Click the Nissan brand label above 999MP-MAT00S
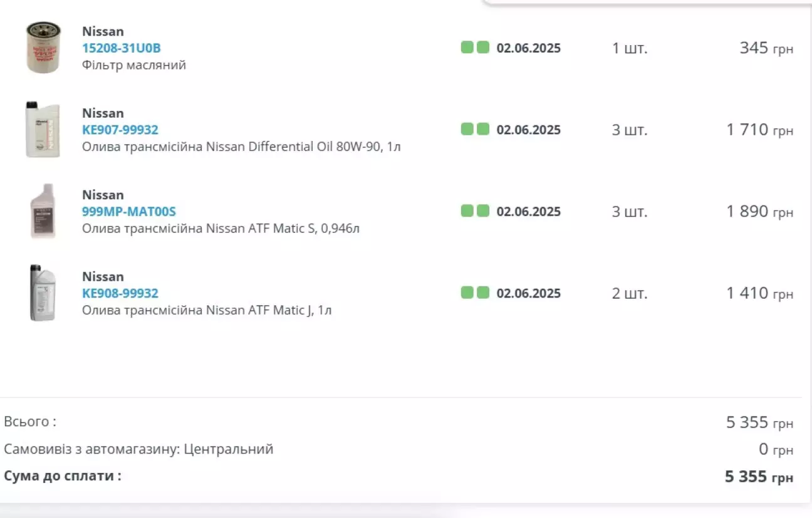812x518 pixels. click(x=103, y=195)
